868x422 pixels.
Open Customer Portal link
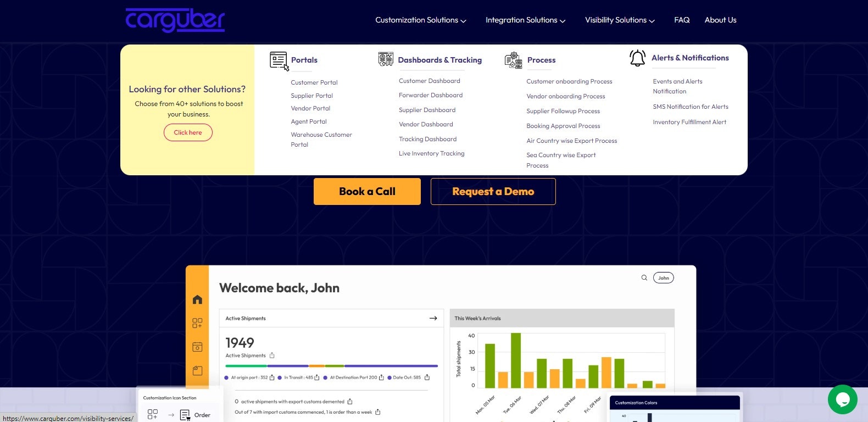[x=314, y=82]
